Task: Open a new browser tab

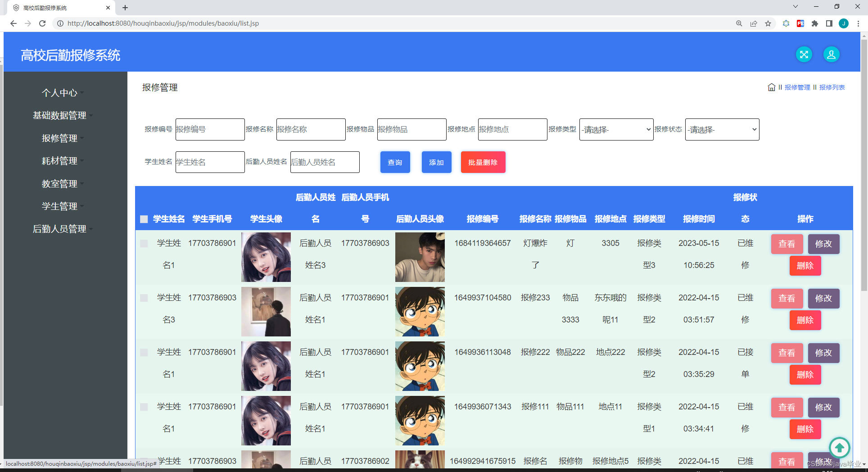Action: click(125, 8)
